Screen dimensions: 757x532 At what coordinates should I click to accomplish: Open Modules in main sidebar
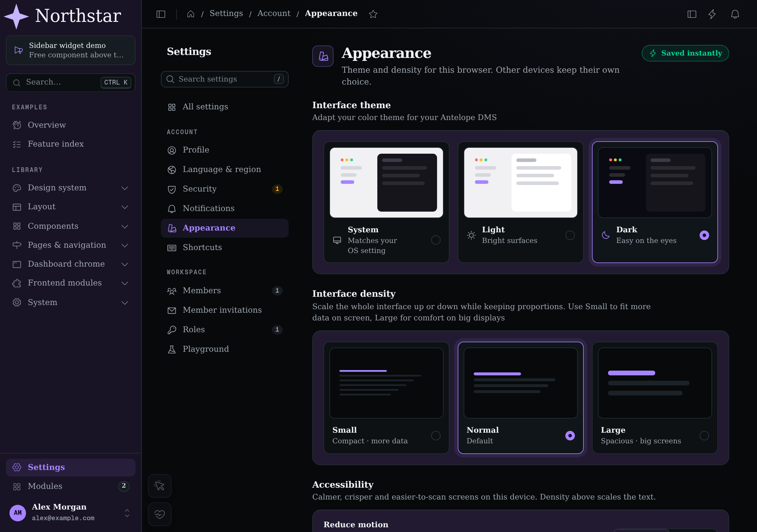pos(71,486)
